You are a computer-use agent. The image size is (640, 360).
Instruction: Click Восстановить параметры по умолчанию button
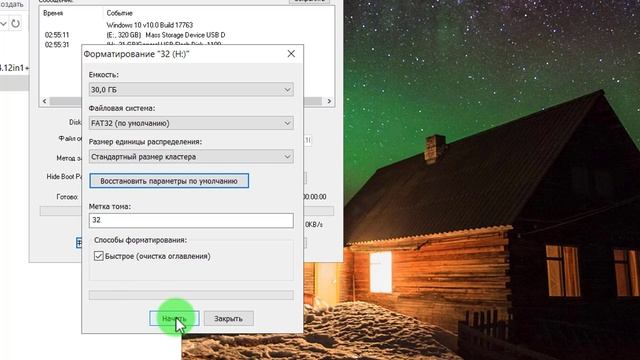[169, 181]
